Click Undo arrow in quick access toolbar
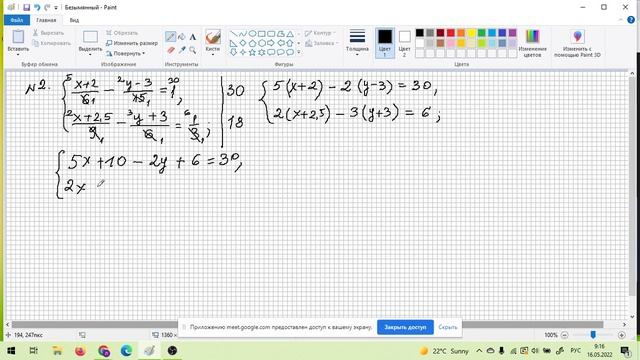 (x=37, y=7)
